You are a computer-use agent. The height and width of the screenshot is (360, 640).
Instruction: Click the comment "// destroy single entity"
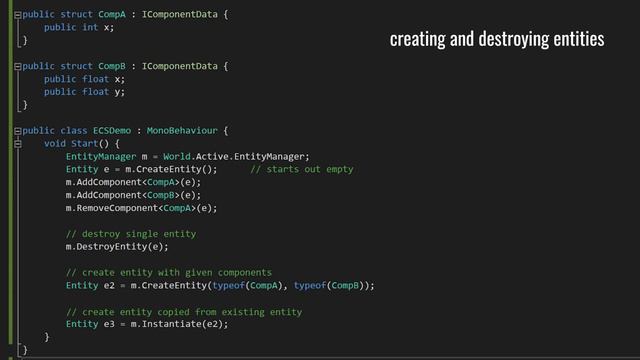(131, 234)
